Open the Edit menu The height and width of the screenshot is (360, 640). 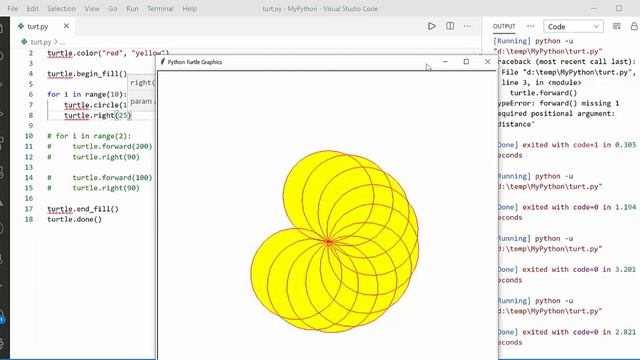click(x=32, y=9)
